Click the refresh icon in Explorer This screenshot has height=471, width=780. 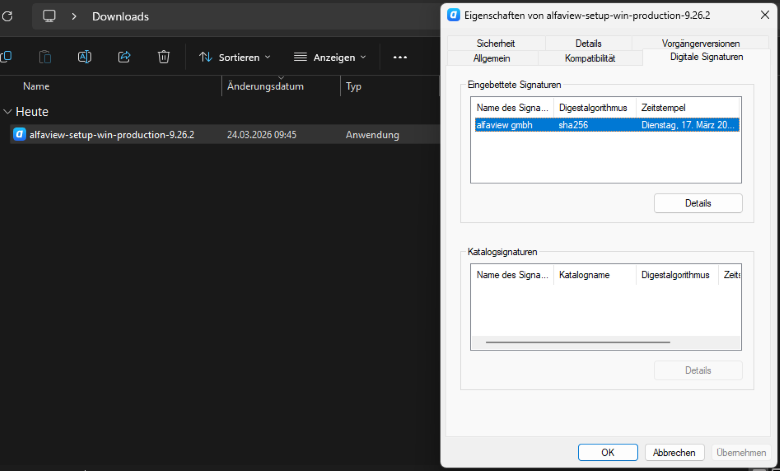coord(7,16)
